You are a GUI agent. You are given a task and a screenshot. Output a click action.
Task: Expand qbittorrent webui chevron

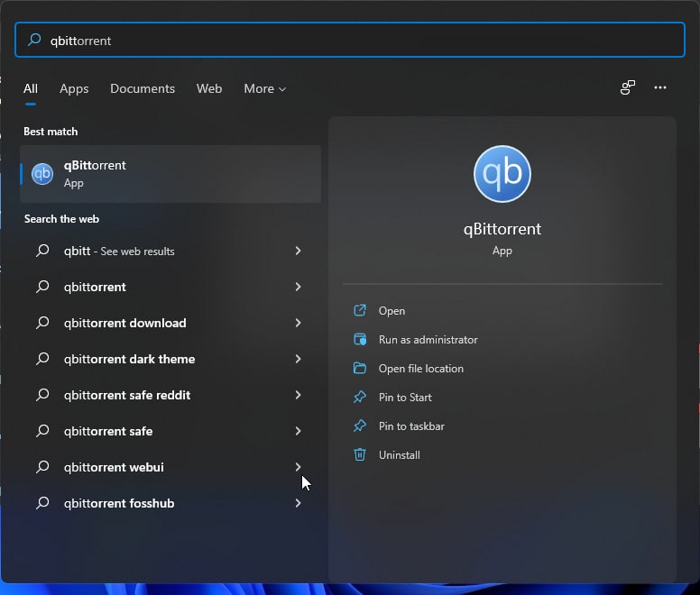pyautogui.click(x=298, y=467)
